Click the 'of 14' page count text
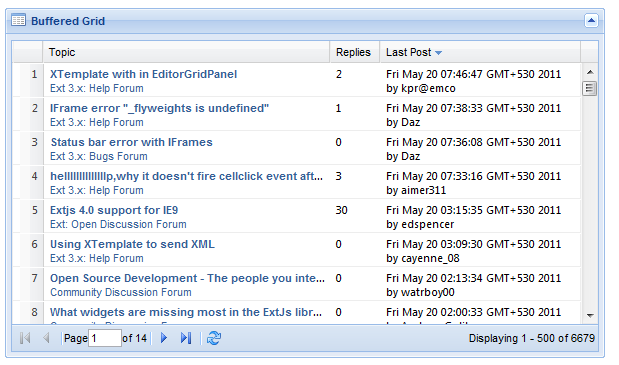This screenshot has width=619, height=365. click(135, 338)
